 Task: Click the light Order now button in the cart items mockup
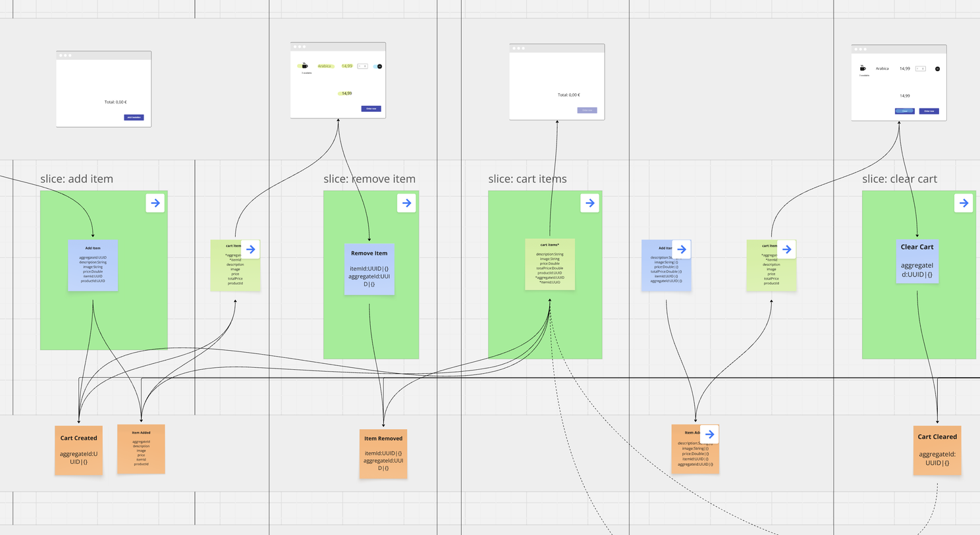[586, 110]
